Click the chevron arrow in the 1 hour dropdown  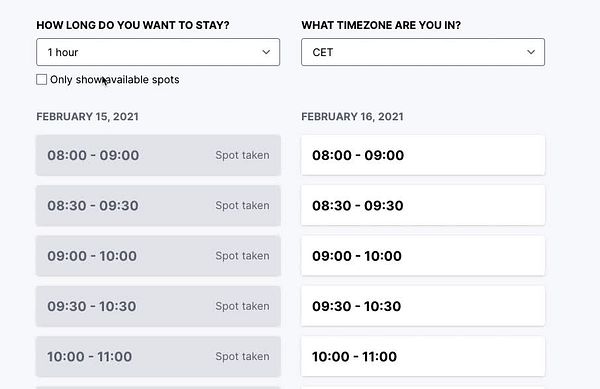tap(266, 52)
